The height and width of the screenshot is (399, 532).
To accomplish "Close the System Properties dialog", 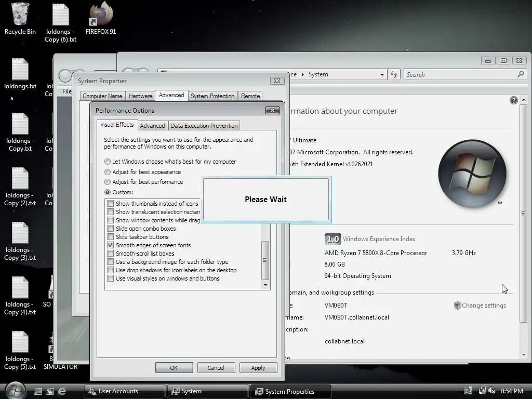I will pos(277,81).
